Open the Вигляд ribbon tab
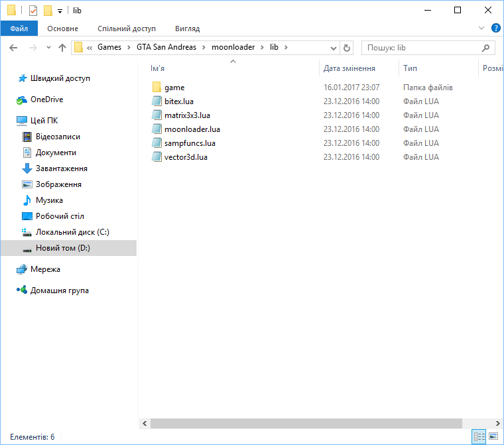Image resolution: width=504 pixels, height=445 pixels. [188, 29]
